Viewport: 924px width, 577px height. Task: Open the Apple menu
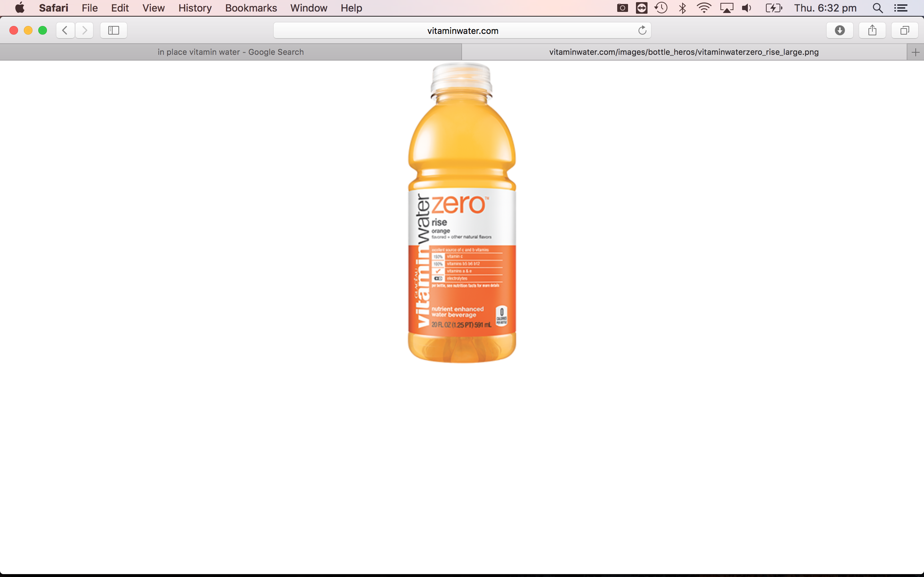pos(19,8)
